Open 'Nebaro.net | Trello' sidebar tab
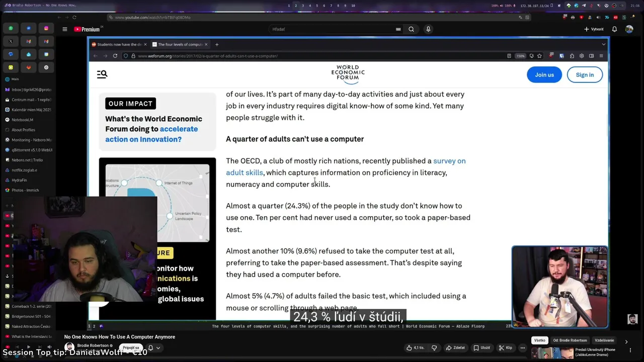This screenshot has height=362, width=644. [29, 160]
